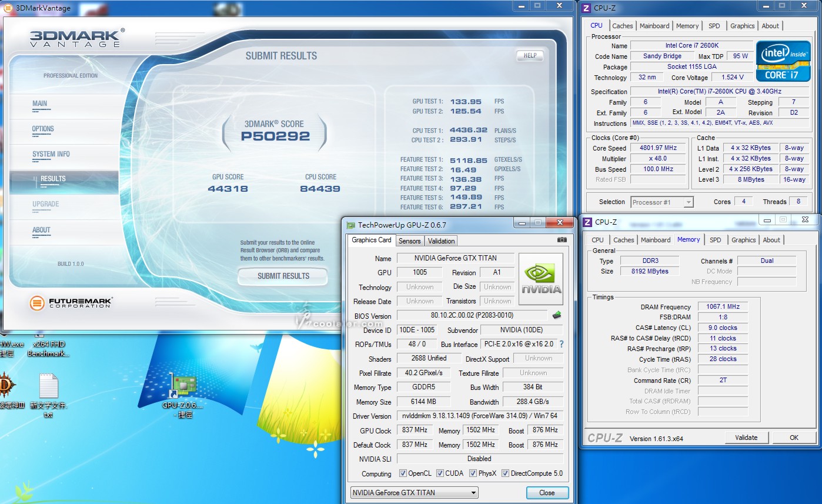Toggle the DirectCompute 5.0 checkbox

pyautogui.click(x=505, y=473)
